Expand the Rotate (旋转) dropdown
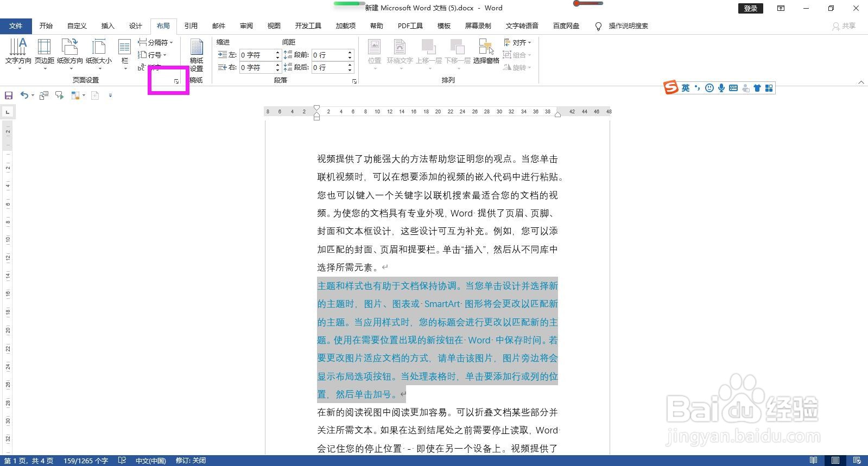Viewport: 868px width, 466px height. 517,67
